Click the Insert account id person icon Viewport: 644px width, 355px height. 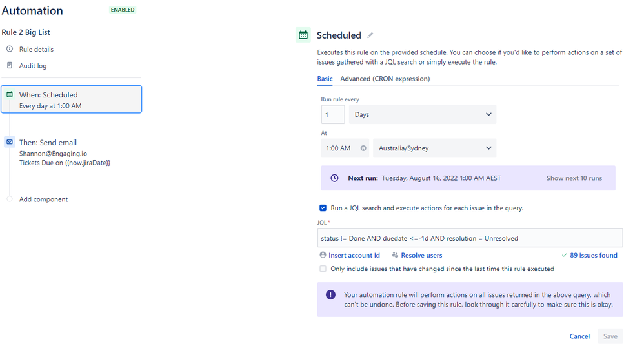click(x=323, y=255)
